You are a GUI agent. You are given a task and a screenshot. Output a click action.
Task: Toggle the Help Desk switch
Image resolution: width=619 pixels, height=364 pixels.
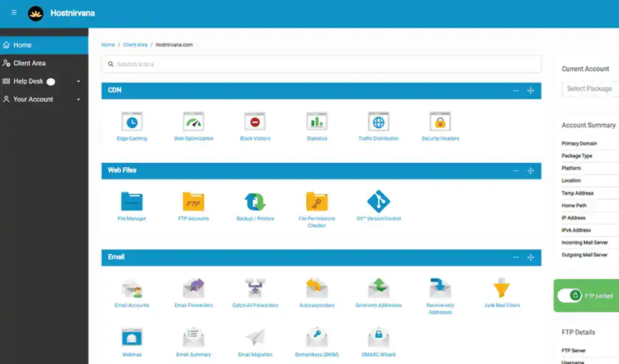[x=51, y=82]
